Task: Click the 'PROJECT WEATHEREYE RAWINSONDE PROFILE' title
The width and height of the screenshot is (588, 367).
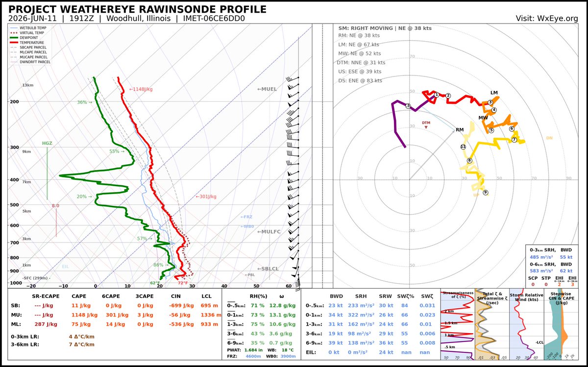Action: (138, 9)
